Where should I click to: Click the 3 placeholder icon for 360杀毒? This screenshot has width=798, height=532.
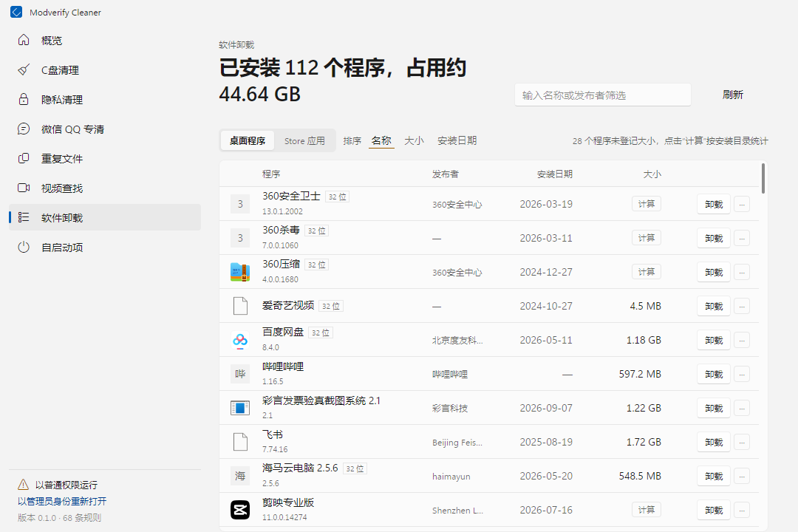(240, 238)
